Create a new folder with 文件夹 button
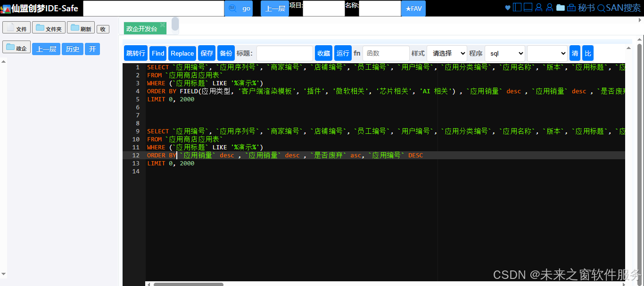Viewport: 644px width, 286px height. (x=49, y=28)
